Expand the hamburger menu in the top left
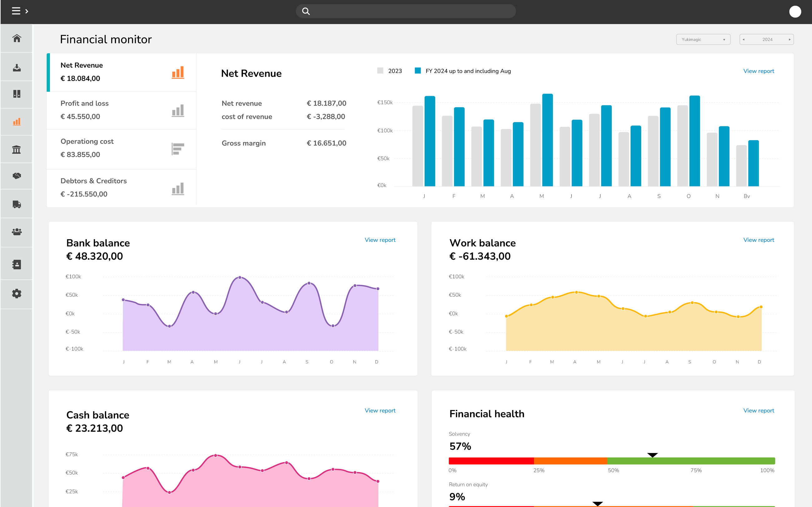The image size is (812, 507). (x=16, y=11)
